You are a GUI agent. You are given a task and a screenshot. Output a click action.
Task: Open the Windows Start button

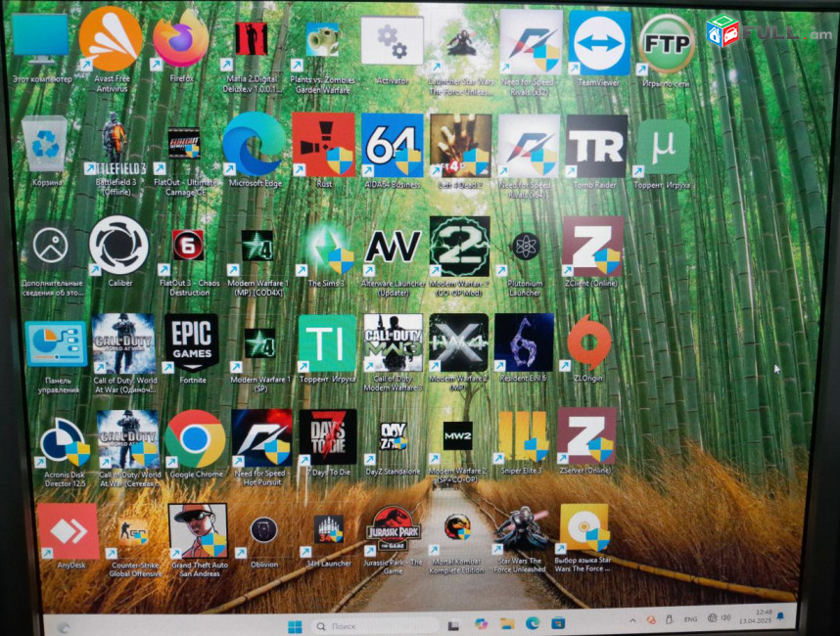[x=295, y=627]
